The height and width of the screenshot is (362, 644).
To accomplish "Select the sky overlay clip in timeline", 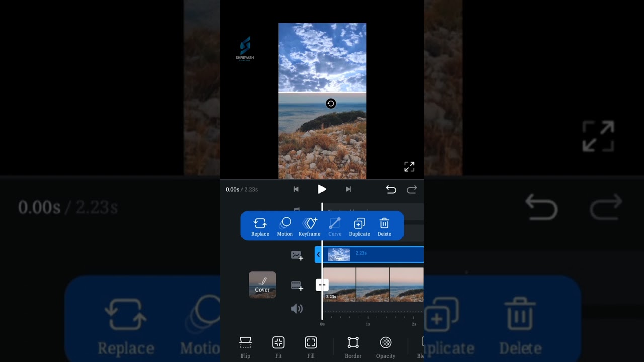I will 372,255.
